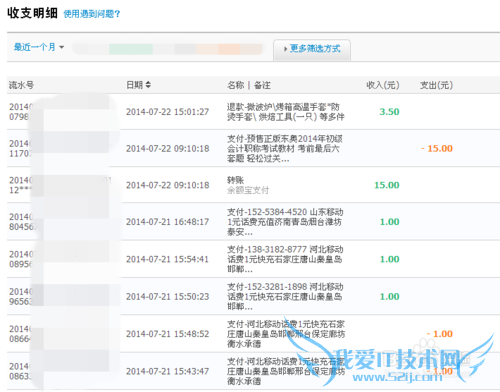
Task: Click the 余额宝支付 remark text
Action: click(248, 190)
